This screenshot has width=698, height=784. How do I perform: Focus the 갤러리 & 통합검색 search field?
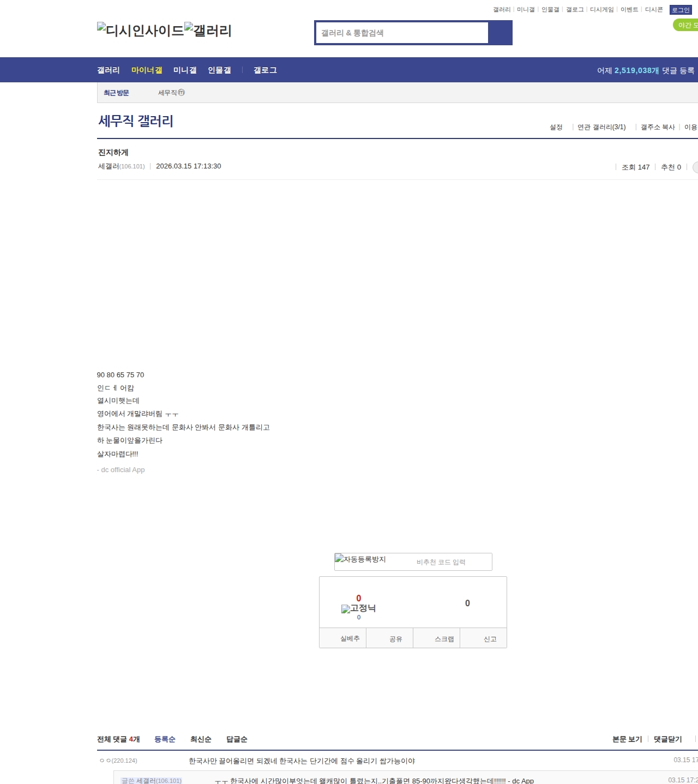coord(402,33)
